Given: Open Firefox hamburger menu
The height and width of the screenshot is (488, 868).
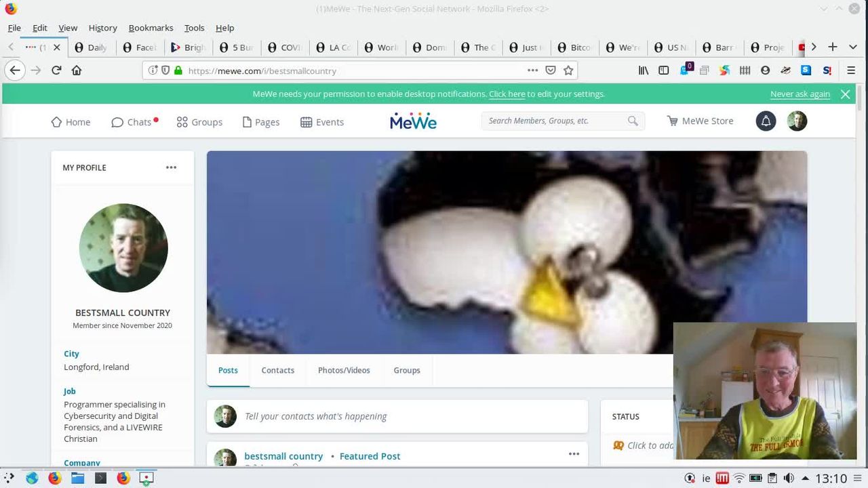Looking at the screenshot, I should click(851, 70).
